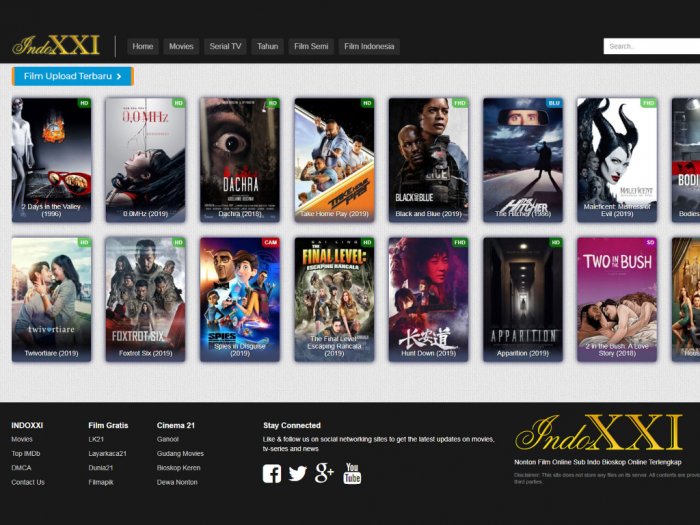The height and width of the screenshot is (525, 700).
Task: Click the HD badge on Foxtrot Six
Action: 179,242
